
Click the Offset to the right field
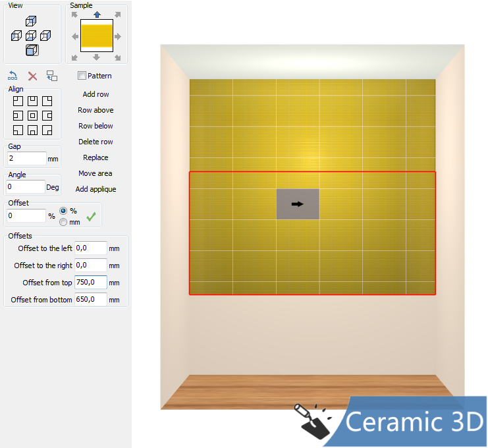tap(91, 266)
